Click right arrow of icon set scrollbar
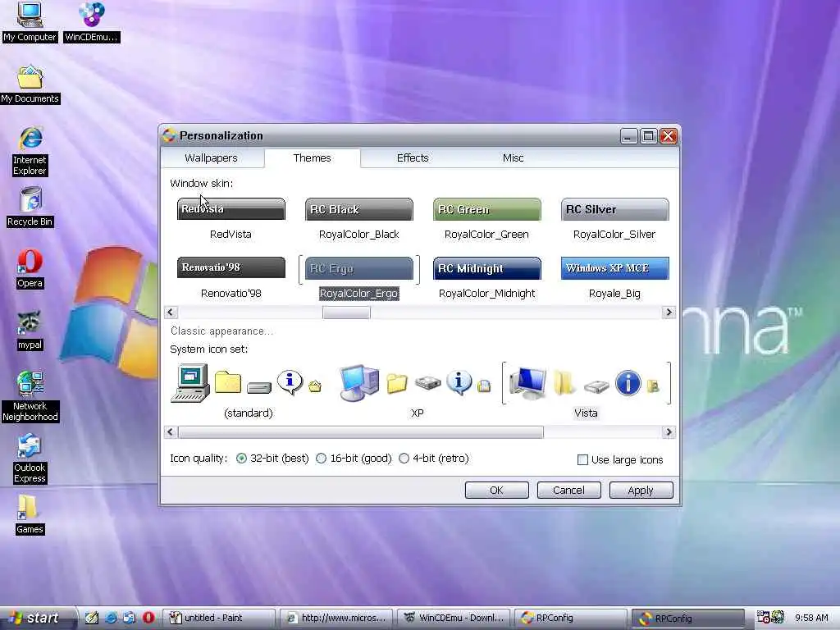 pyautogui.click(x=669, y=431)
